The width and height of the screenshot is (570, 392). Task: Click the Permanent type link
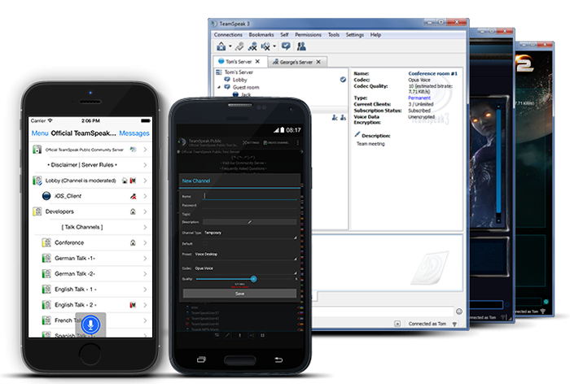419,98
